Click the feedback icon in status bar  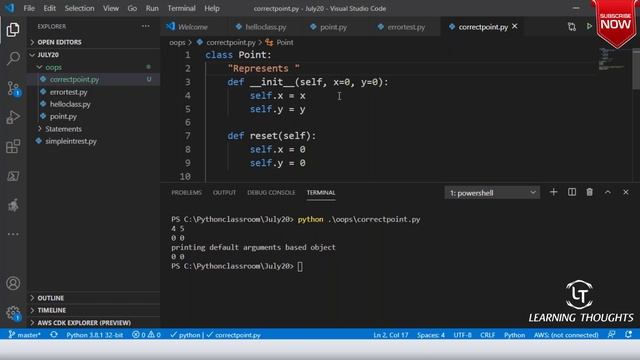611,335
